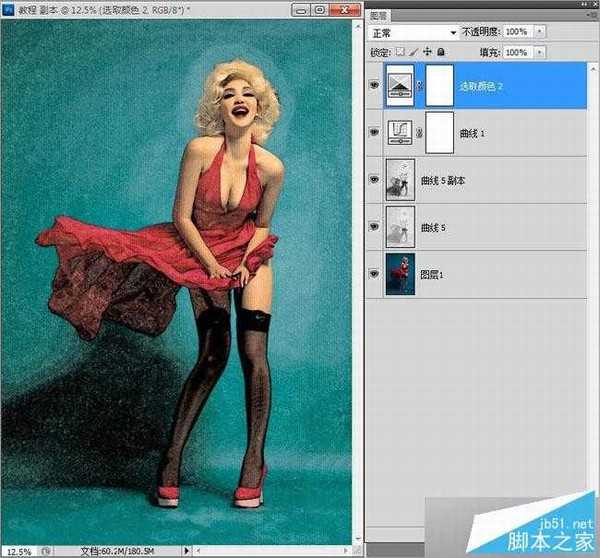Click the lock all padlock icon
Viewport: 600px width, 558px height.
[441, 52]
